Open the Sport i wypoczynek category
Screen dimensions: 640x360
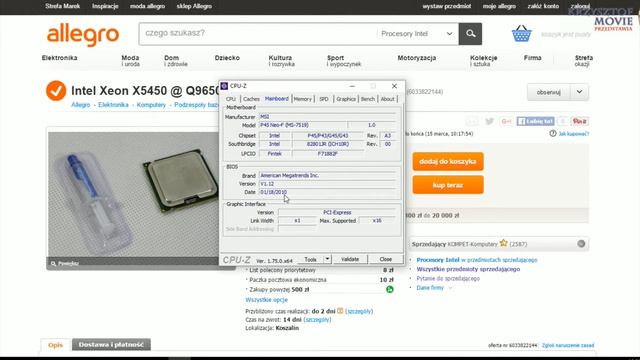tap(344, 61)
